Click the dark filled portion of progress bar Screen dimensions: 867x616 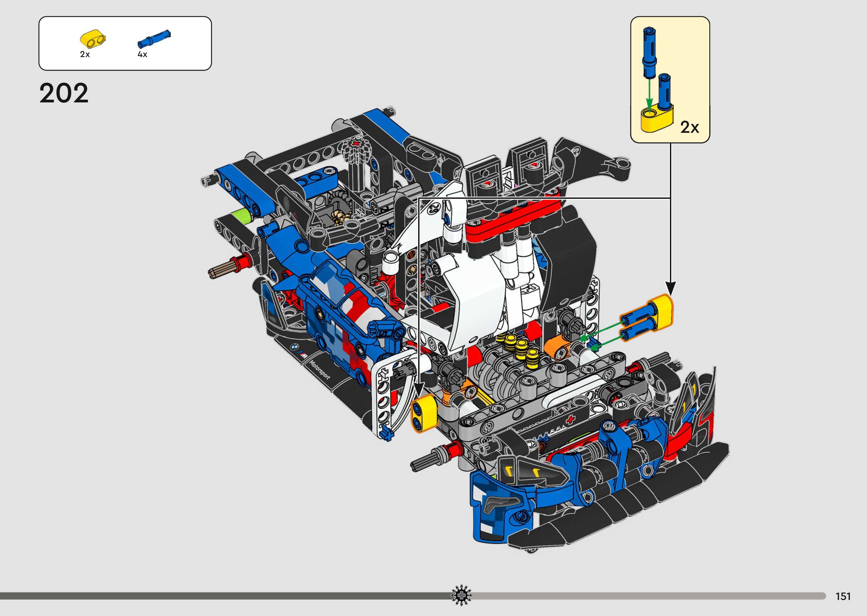[228, 596]
